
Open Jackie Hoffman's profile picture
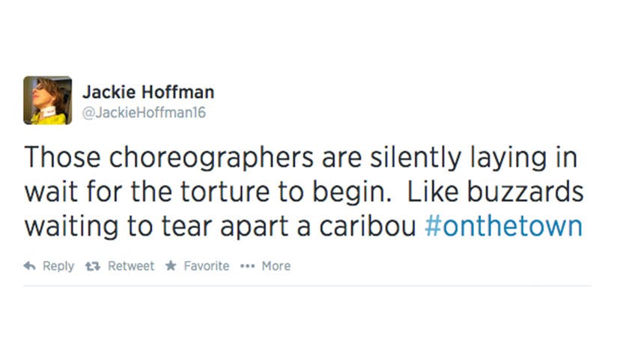[48, 99]
